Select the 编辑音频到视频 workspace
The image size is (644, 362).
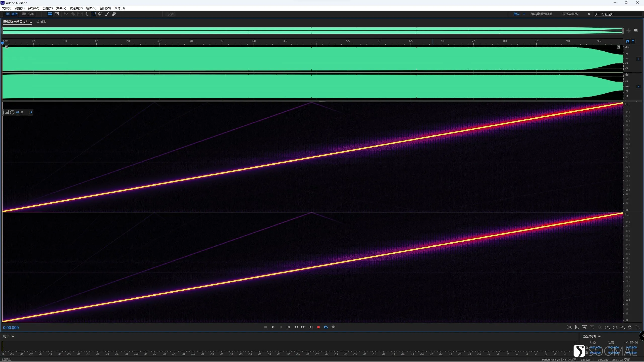tap(541, 14)
